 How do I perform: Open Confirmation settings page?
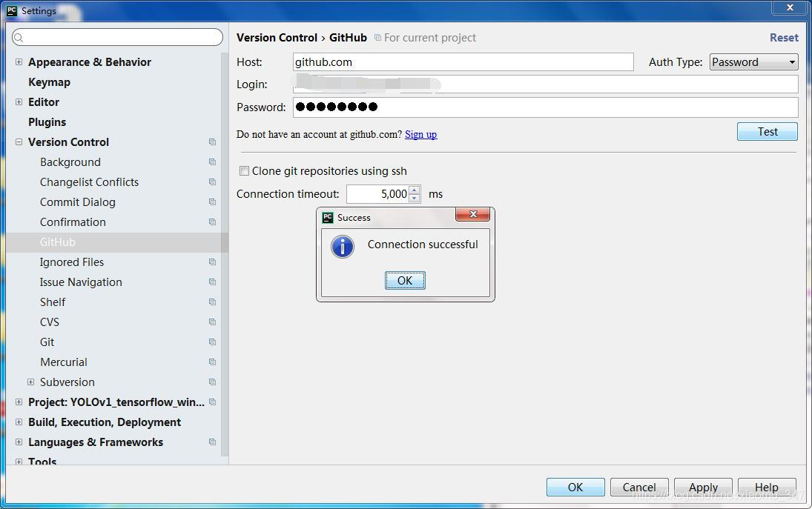(73, 222)
